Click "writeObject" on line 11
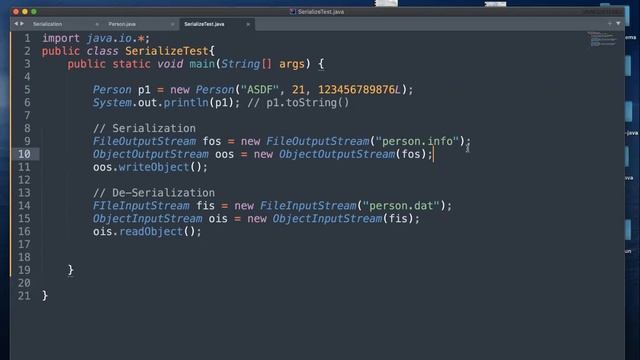This screenshot has height=360, width=640. pos(153,167)
